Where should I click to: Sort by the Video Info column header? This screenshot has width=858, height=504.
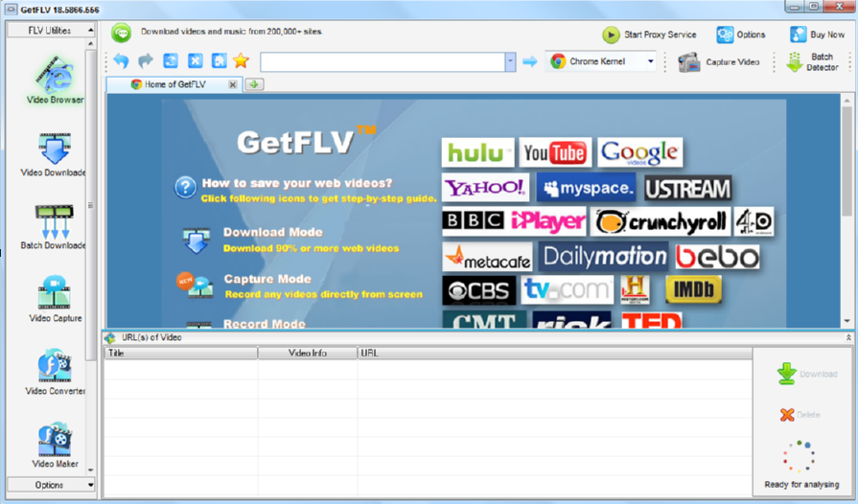[x=308, y=354]
